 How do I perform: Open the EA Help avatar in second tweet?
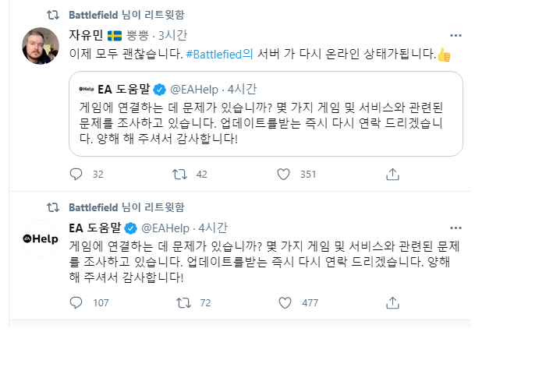[41, 238]
